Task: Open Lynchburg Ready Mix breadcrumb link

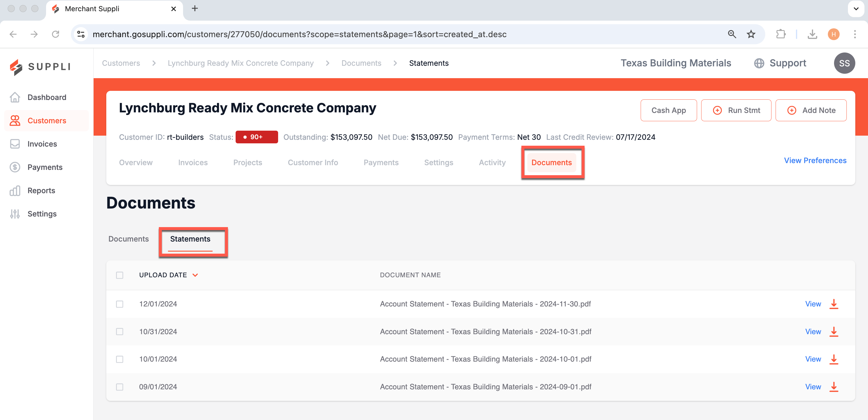Action: click(x=241, y=63)
